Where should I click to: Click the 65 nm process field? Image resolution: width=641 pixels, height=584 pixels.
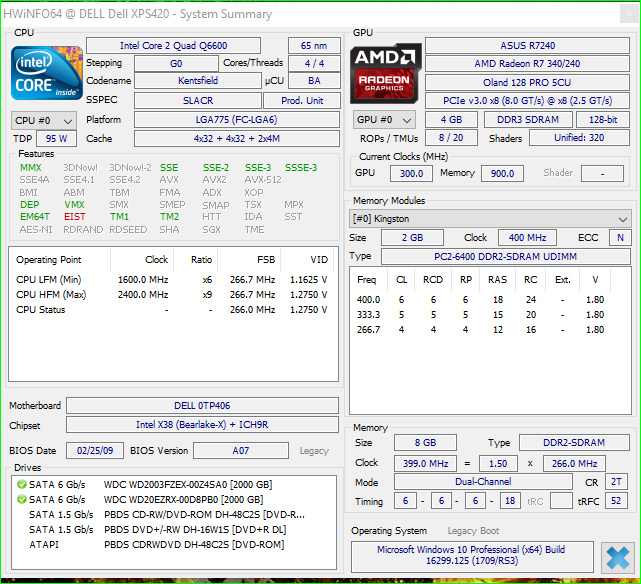(x=314, y=45)
